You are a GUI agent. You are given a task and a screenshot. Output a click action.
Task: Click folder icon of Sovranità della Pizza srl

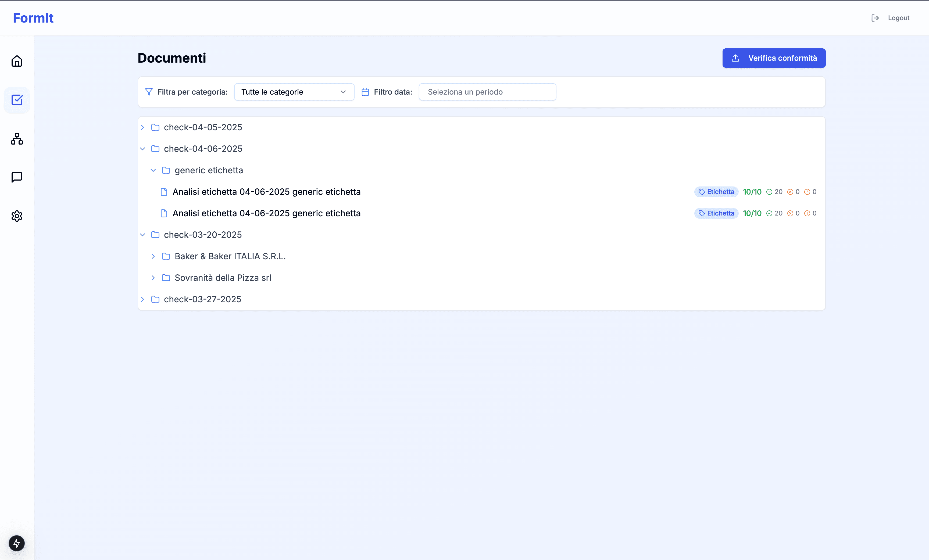point(166,278)
